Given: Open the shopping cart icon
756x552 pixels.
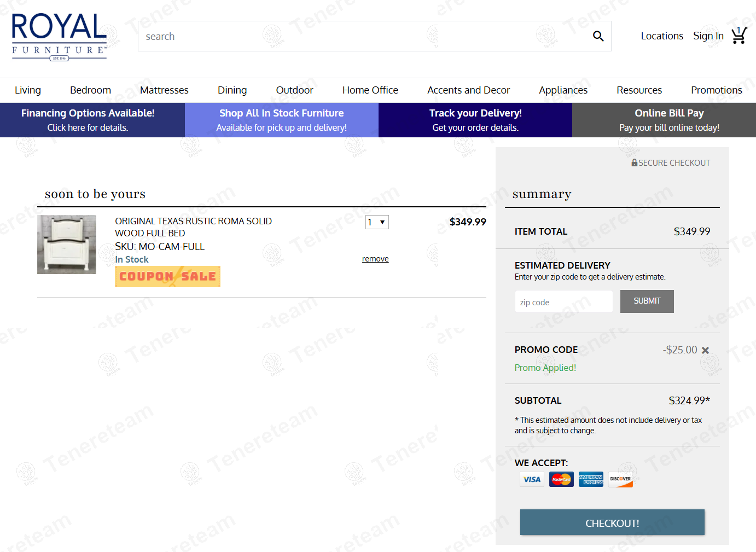Looking at the screenshot, I should tap(739, 36).
